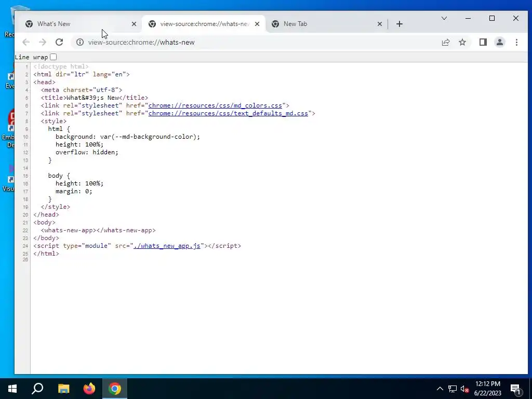Image resolution: width=532 pixels, height=399 pixels.
Task: Click the "margin: 0;" source line
Action: point(74,191)
